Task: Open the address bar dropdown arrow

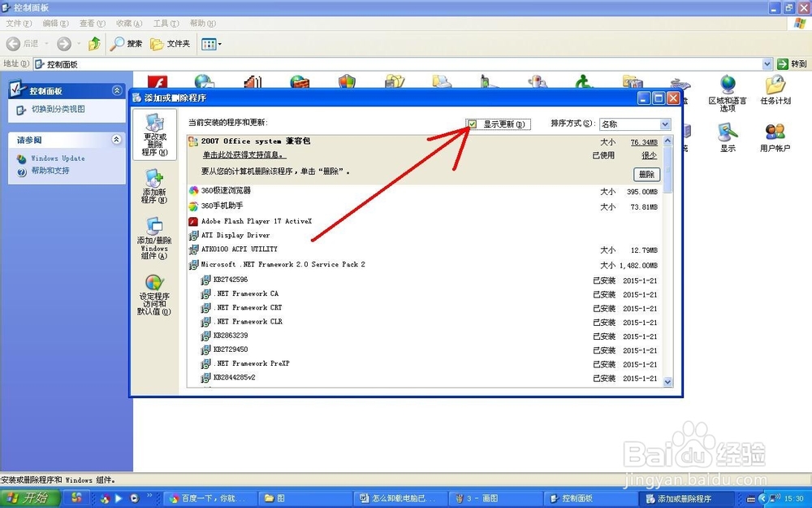Action: (767, 64)
